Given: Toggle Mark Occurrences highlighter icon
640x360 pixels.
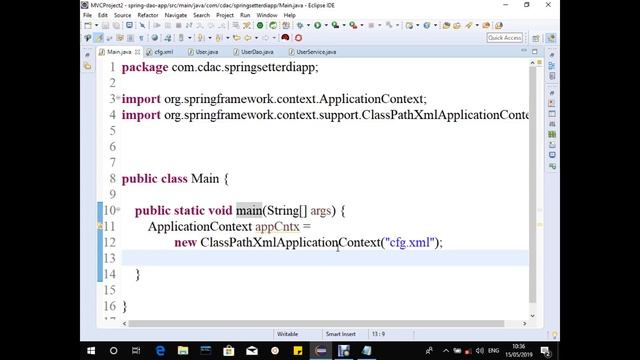Looking at the screenshot, I should click(99, 38).
